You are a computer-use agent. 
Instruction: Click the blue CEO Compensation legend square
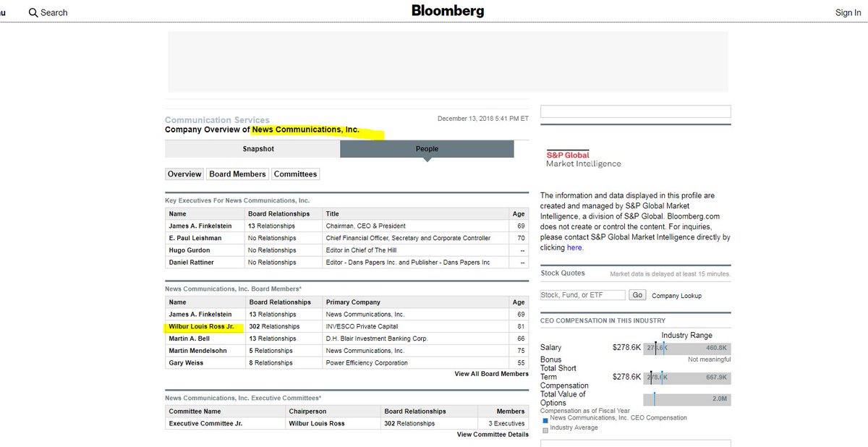click(x=545, y=420)
